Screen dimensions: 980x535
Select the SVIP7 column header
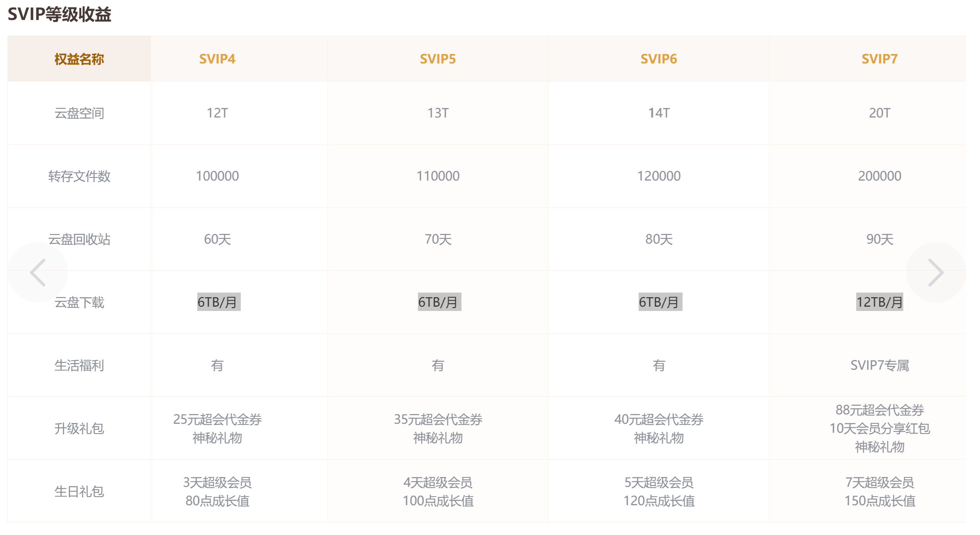(x=880, y=59)
